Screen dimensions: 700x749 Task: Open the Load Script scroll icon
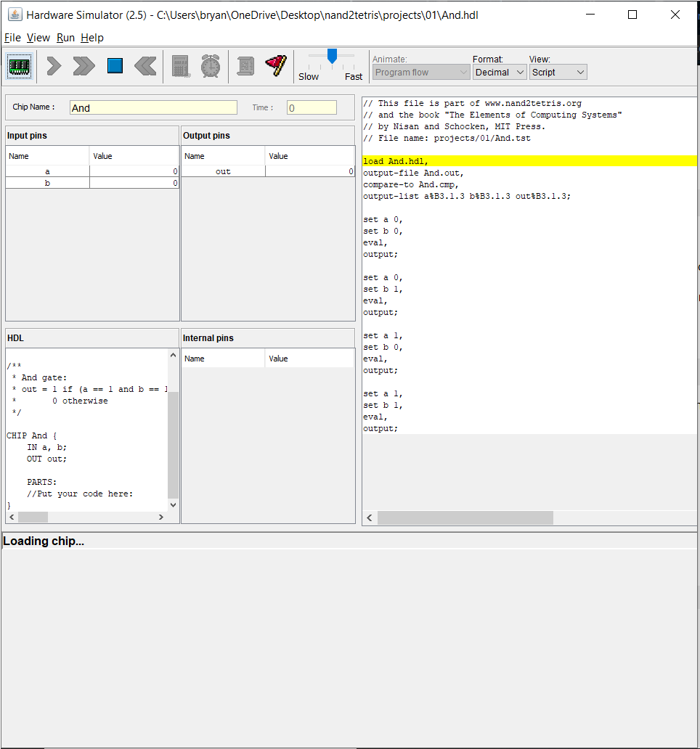245,66
